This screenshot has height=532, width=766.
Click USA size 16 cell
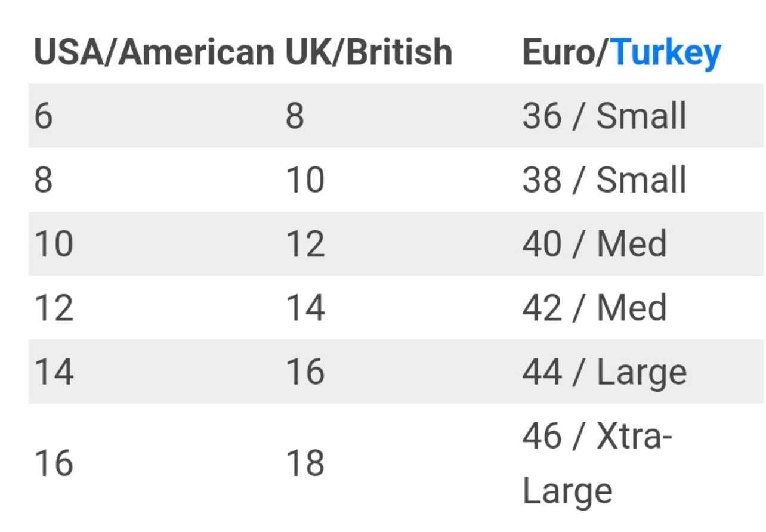tap(54, 463)
